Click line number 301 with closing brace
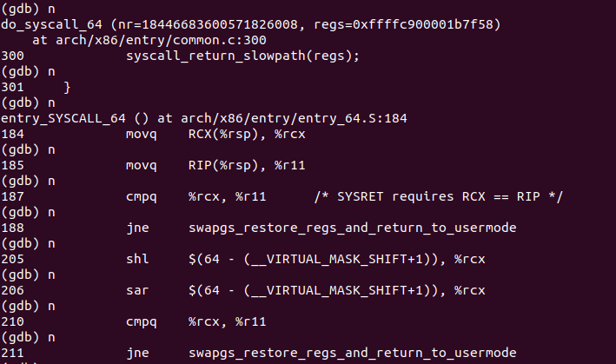The image size is (616, 364). tap(14, 87)
